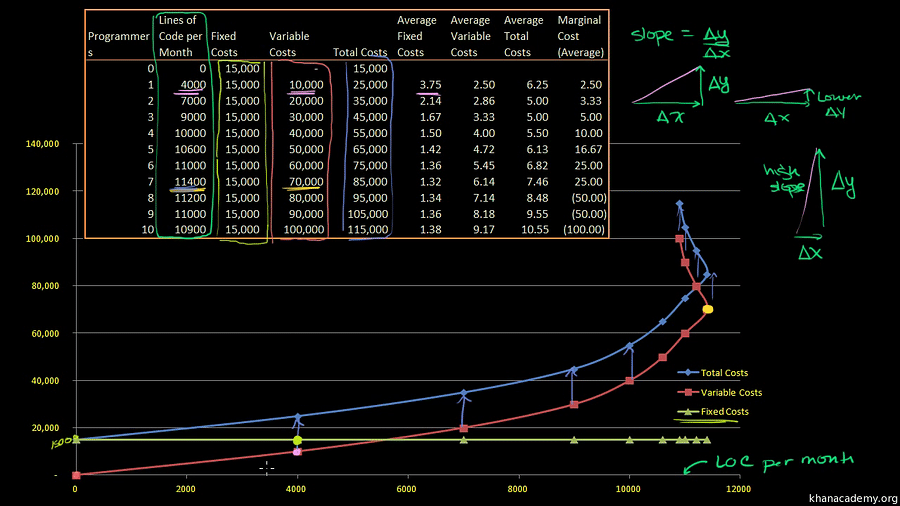Image resolution: width=900 pixels, height=506 pixels.
Task: Click the 11400 lines of code cell
Action: pyautogui.click(x=190, y=182)
